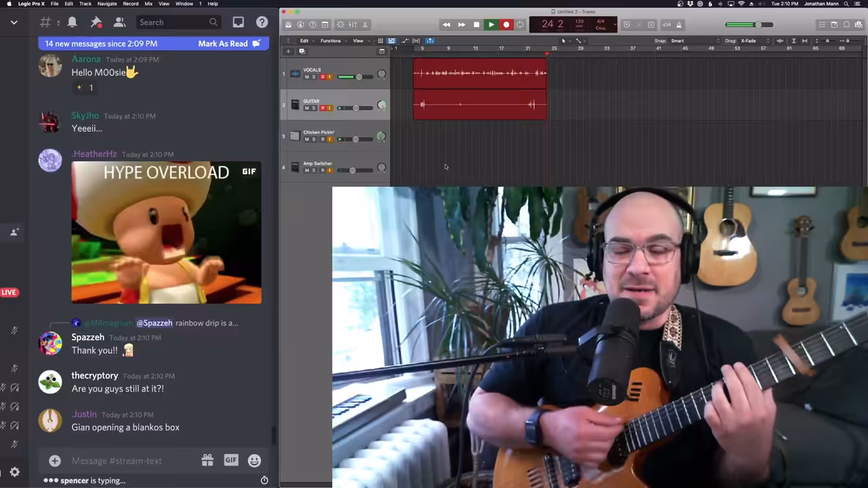Image resolution: width=868 pixels, height=488 pixels.
Task: Open List Editors in Logic Pro
Action: 822,24
